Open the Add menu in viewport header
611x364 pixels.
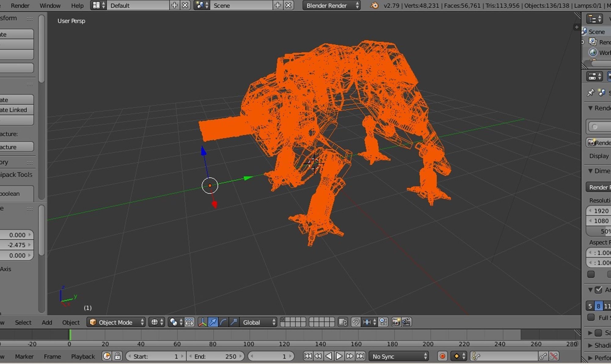(47, 322)
